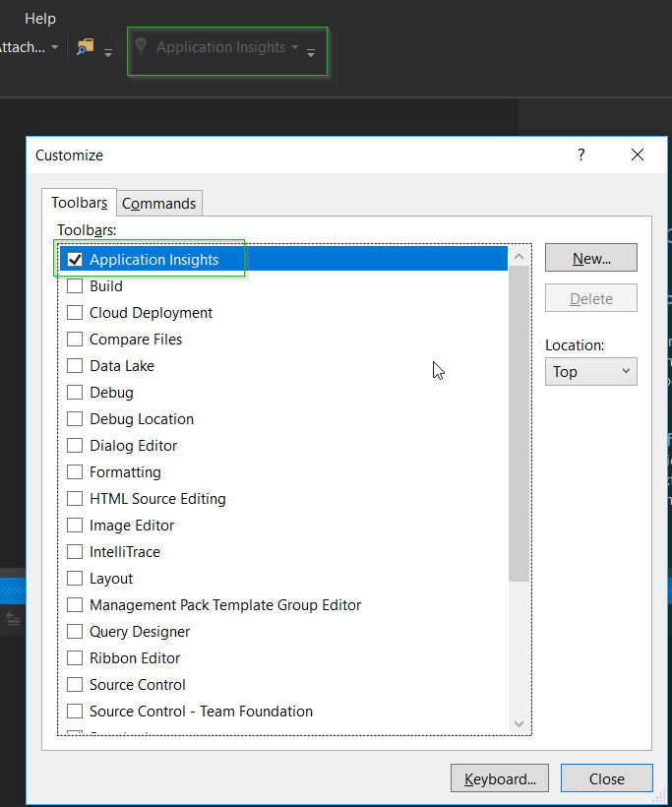Select the Image Editor row label
Screen dimensions: 672x807
click(132, 526)
